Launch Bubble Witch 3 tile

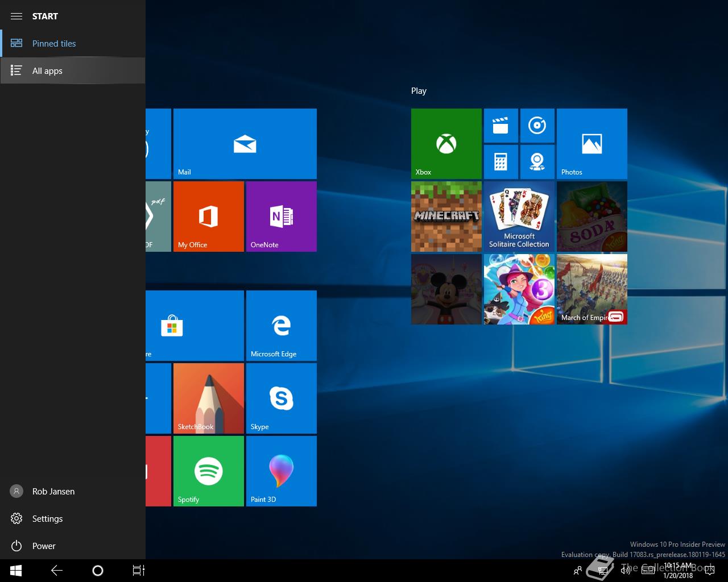[519, 289]
